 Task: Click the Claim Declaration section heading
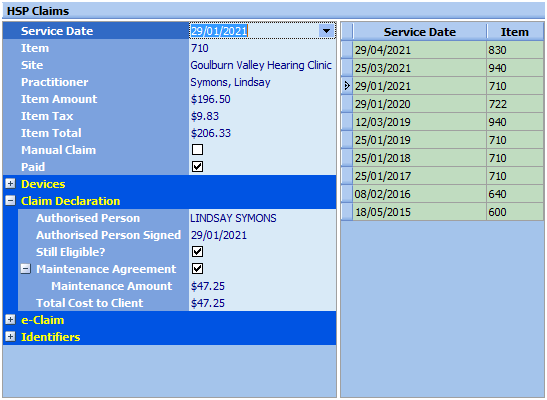coord(70,201)
